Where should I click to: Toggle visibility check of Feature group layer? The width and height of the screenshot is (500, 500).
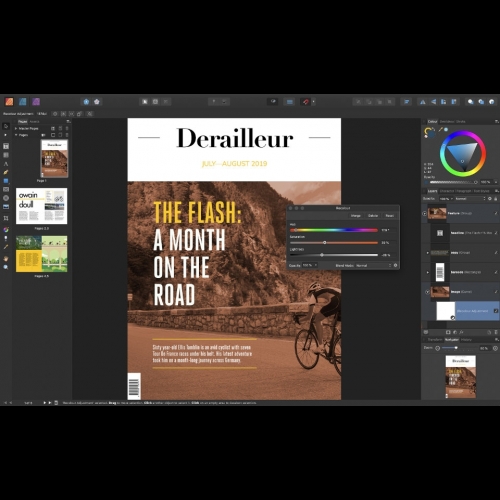(496, 213)
